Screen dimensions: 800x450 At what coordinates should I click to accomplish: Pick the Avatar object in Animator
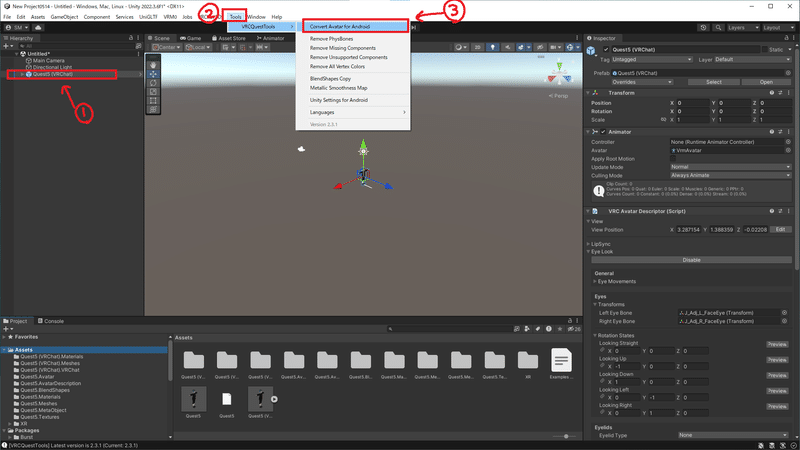click(x=788, y=151)
